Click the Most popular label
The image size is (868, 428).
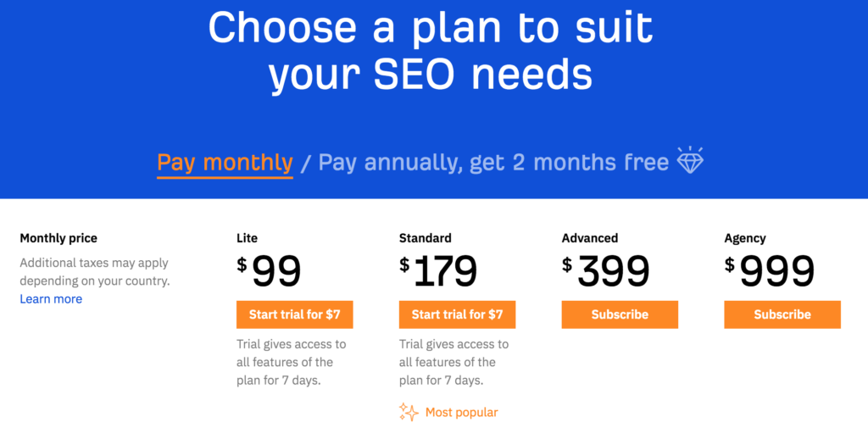coord(461,413)
